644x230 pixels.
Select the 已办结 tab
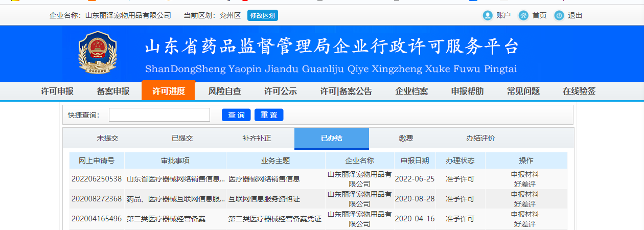pos(332,139)
